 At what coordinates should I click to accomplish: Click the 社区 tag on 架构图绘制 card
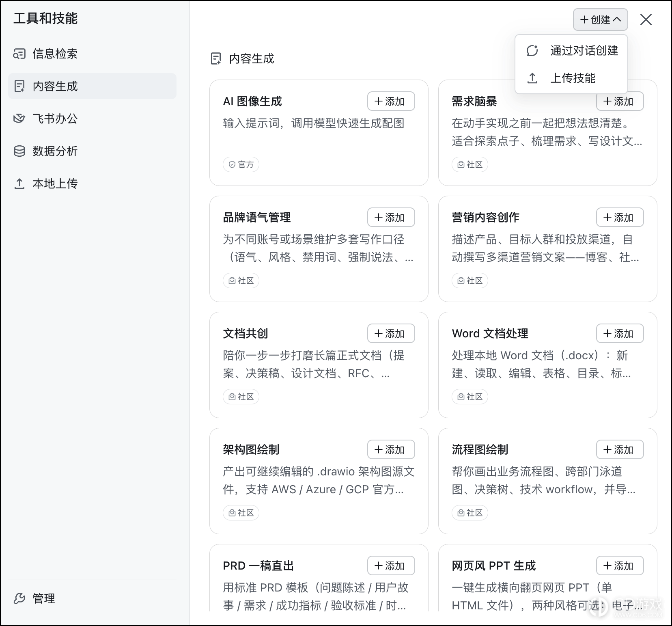coord(241,513)
